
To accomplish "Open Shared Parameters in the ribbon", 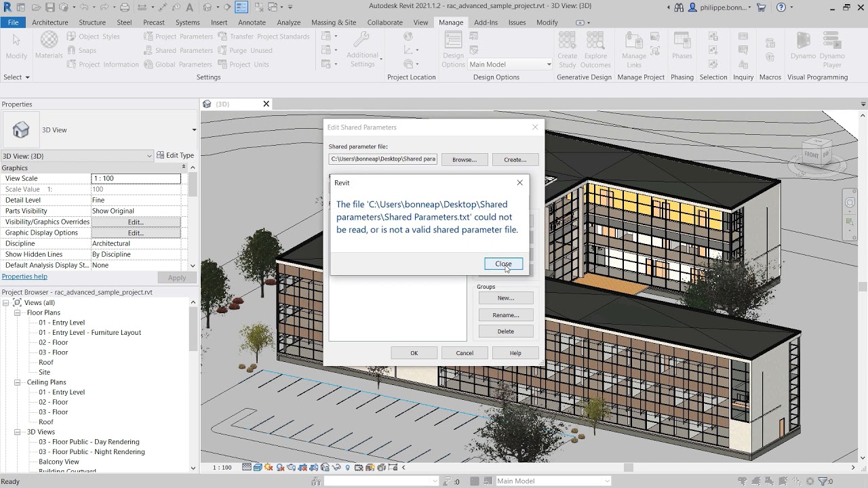I will pos(178,50).
